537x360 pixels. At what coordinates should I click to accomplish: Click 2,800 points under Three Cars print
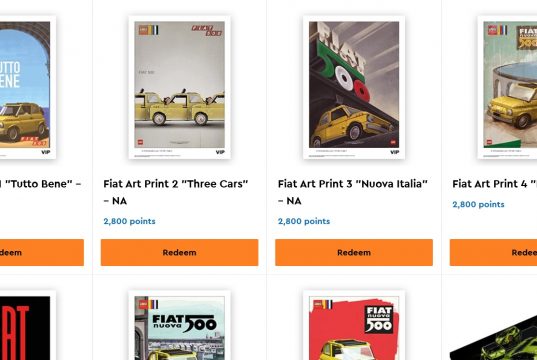[129, 221]
